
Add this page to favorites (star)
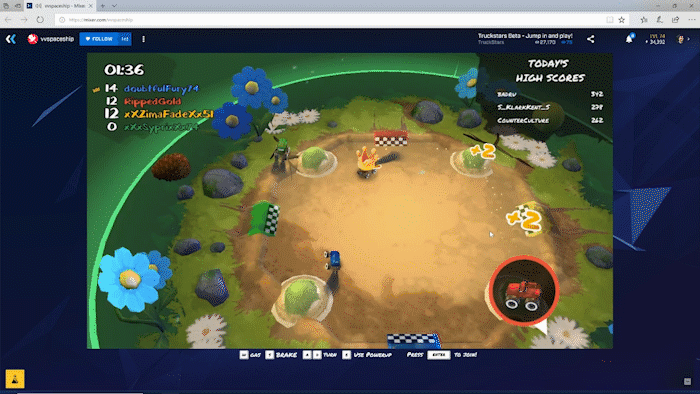(x=621, y=20)
